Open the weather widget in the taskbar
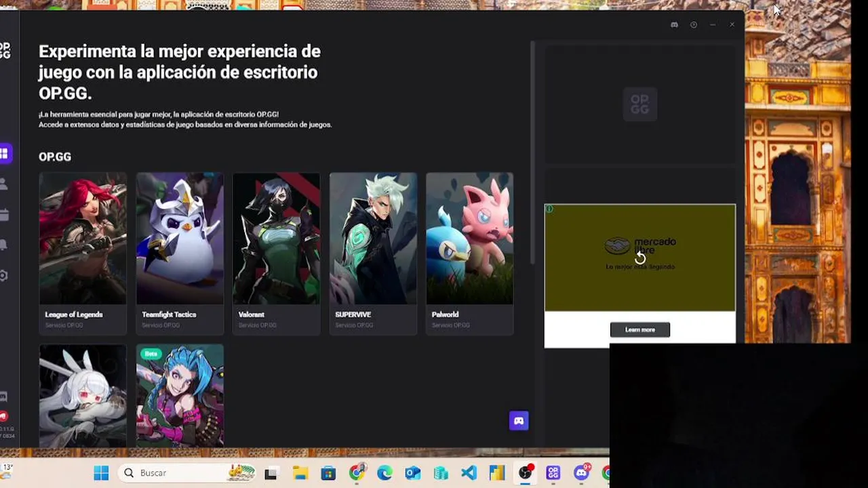 click(7, 472)
